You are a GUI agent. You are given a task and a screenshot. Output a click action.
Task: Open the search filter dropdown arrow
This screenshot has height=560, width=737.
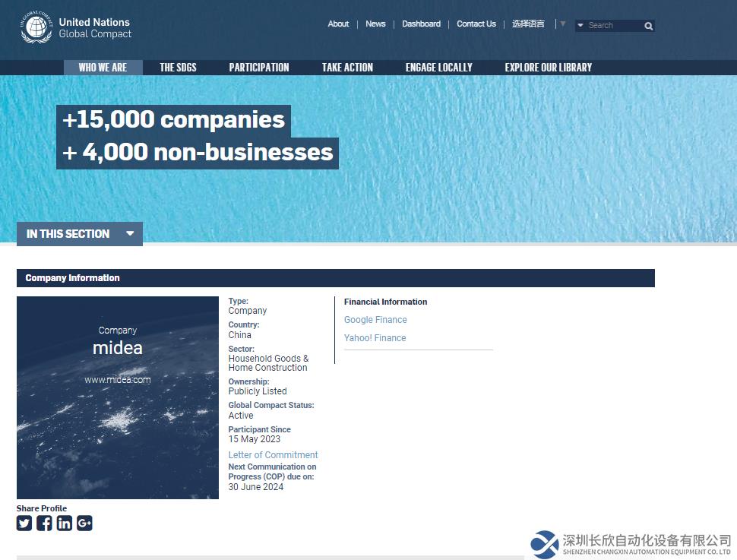coord(580,26)
